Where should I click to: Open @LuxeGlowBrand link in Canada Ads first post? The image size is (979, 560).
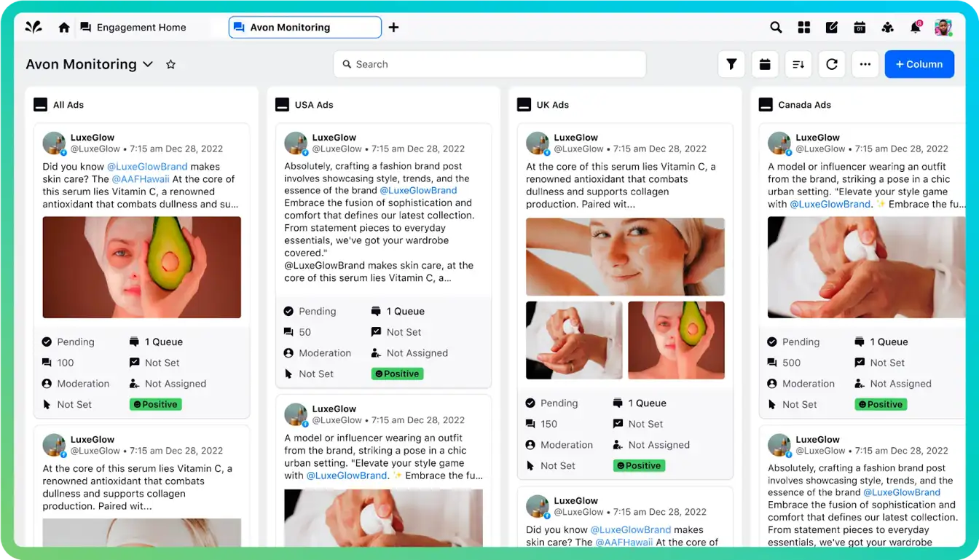(830, 204)
